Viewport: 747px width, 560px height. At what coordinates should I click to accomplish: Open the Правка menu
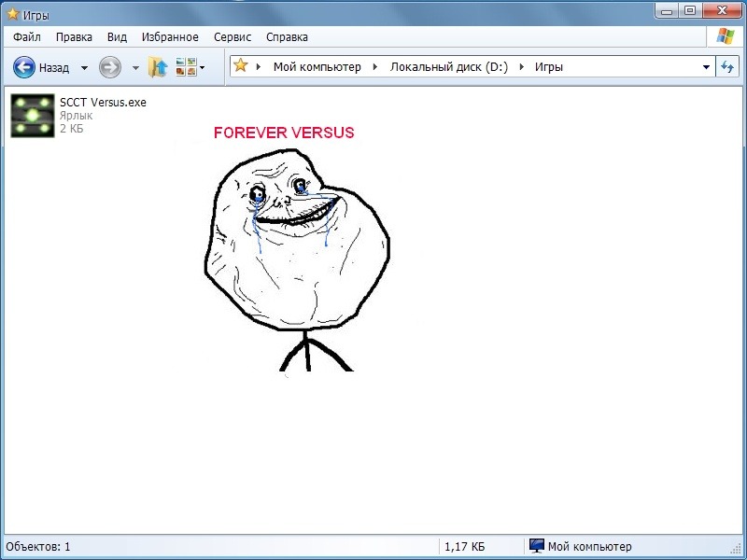[74, 37]
